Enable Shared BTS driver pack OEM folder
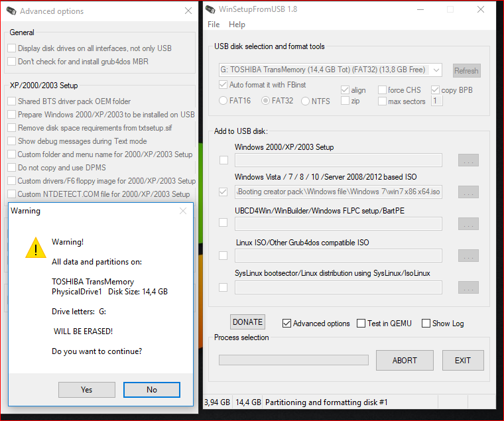Viewport: 504px width, 421px height. tap(12, 101)
